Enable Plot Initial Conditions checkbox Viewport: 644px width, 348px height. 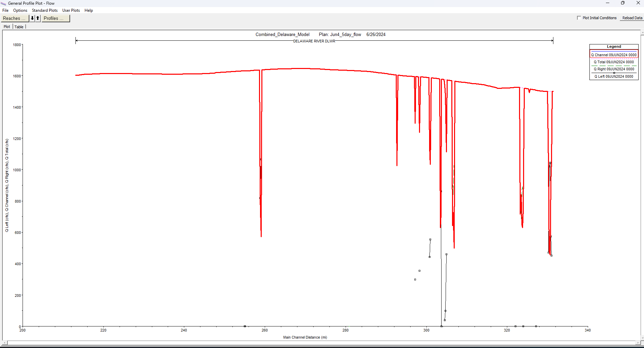pos(579,18)
